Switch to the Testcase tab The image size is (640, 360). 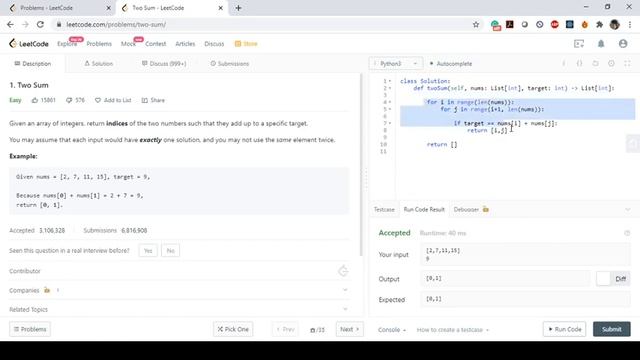coord(384,209)
